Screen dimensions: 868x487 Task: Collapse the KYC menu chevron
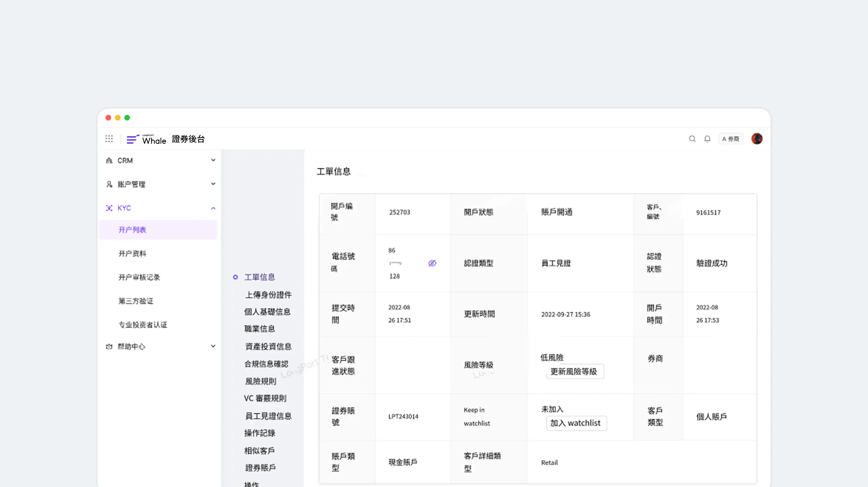point(213,208)
